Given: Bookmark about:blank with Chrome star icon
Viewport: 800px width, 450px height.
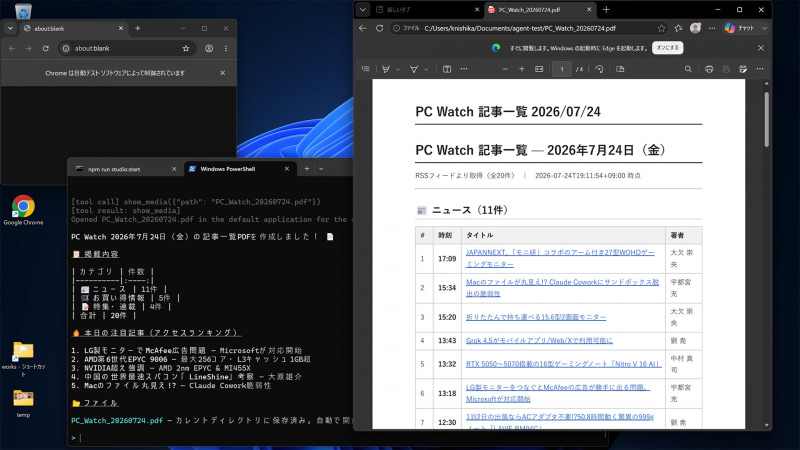Looking at the screenshot, I should click(x=186, y=48).
